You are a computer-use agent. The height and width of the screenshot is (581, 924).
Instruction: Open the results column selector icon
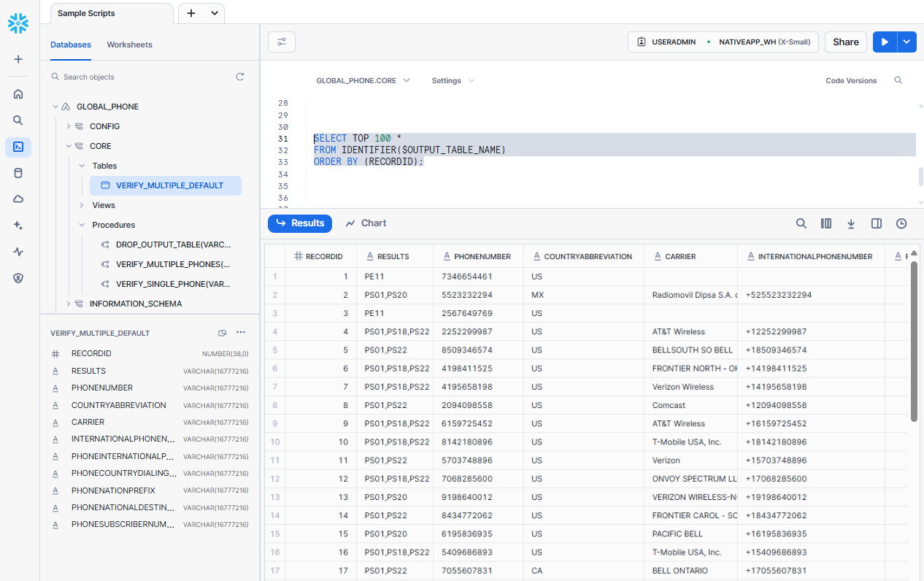(826, 223)
